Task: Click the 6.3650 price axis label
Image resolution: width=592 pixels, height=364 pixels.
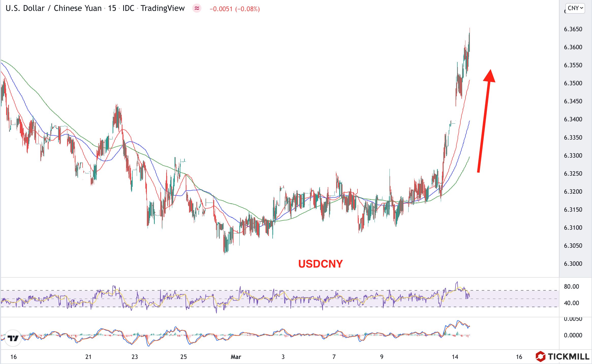Action: click(573, 29)
